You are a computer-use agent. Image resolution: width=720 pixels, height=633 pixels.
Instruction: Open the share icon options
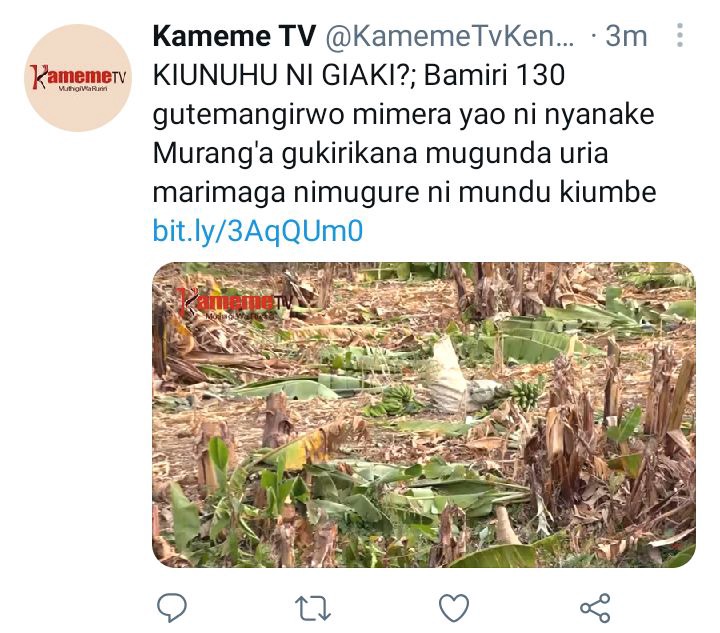click(596, 608)
